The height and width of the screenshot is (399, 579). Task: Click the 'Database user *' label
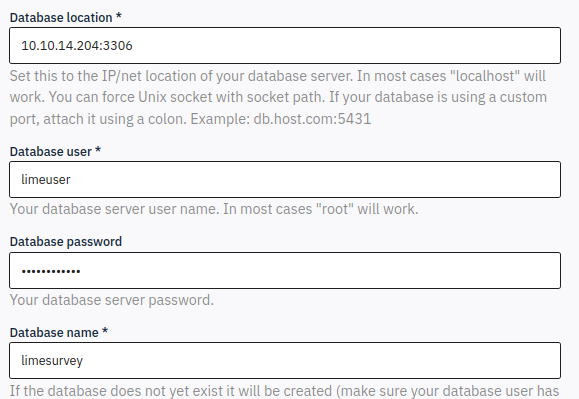point(55,151)
